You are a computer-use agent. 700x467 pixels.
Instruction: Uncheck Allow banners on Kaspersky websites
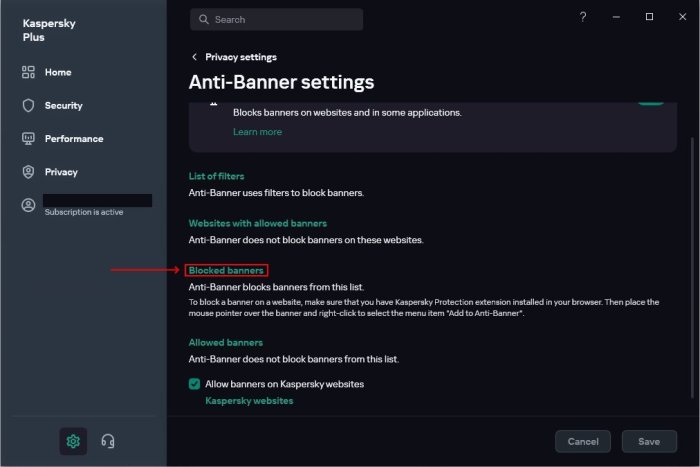(195, 384)
